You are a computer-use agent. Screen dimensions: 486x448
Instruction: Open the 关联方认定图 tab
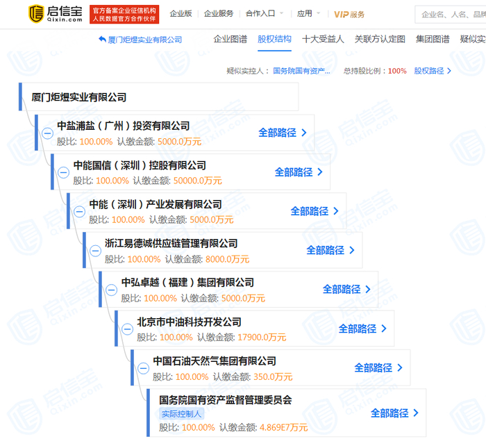(x=380, y=39)
